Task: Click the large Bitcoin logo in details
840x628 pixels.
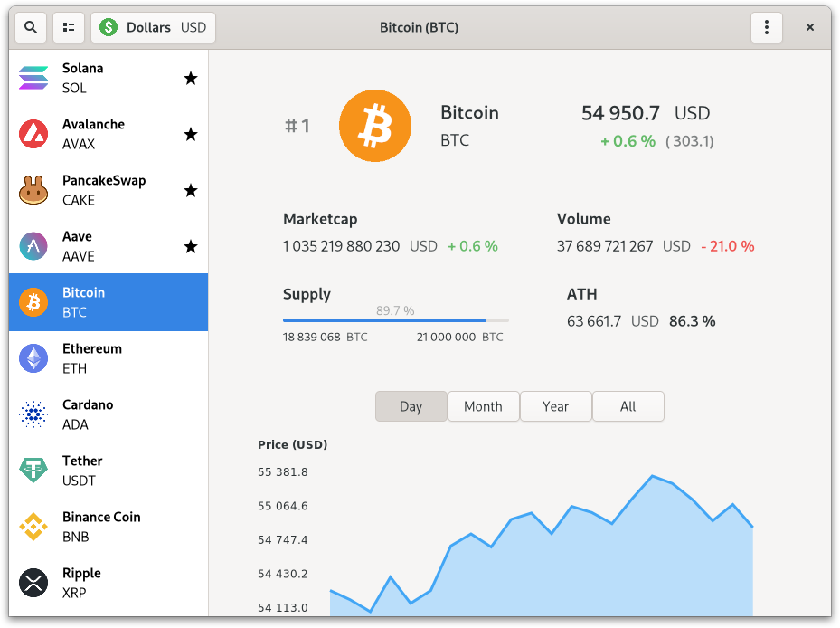Action: pos(375,126)
